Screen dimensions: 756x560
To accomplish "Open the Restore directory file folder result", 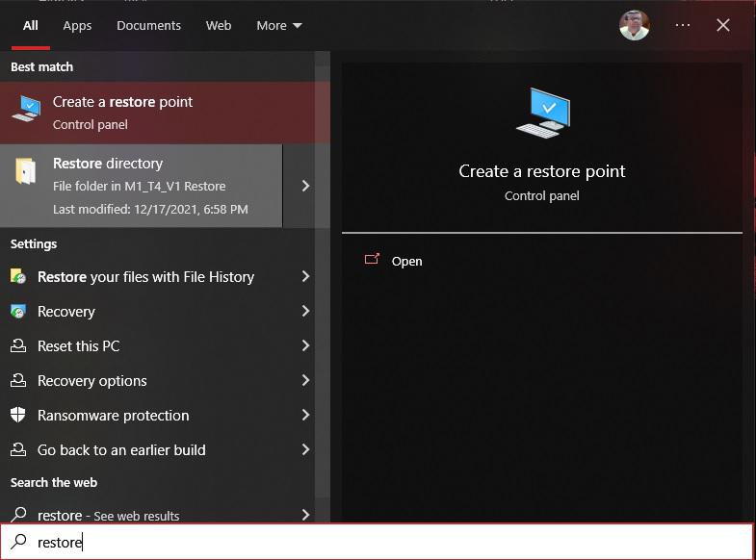I will tap(141, 186).
